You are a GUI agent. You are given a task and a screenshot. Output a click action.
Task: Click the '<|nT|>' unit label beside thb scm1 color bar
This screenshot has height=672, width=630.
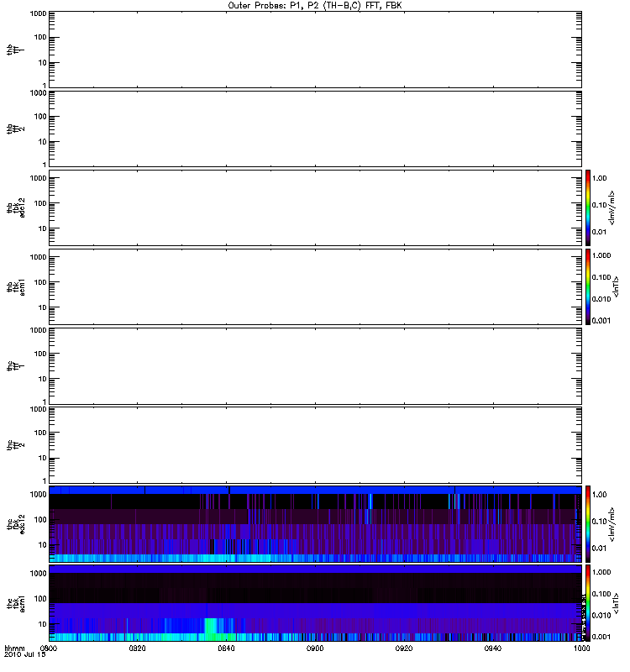click(x=616, y=286)
